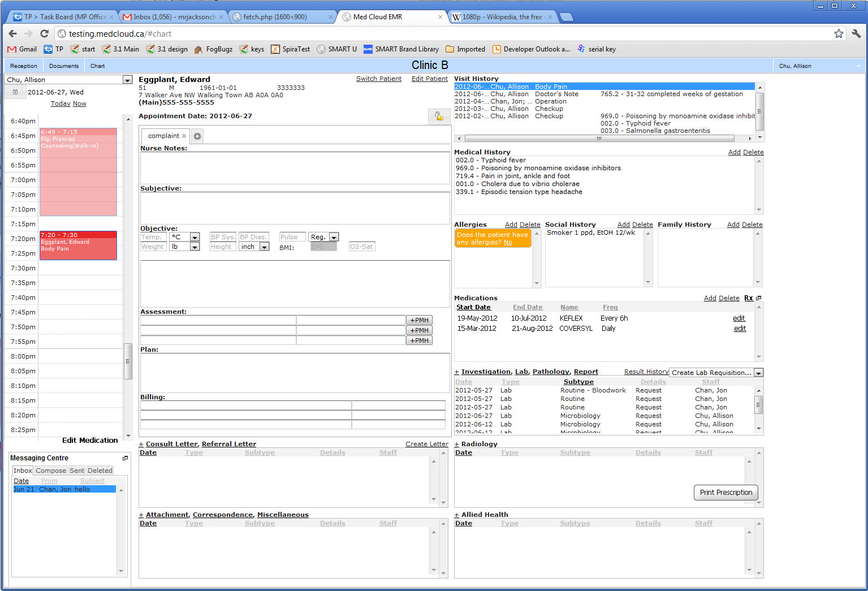Open the Chu, Allison provider dropdown
This screenshot has width=868, height=591.
point(127,80)
